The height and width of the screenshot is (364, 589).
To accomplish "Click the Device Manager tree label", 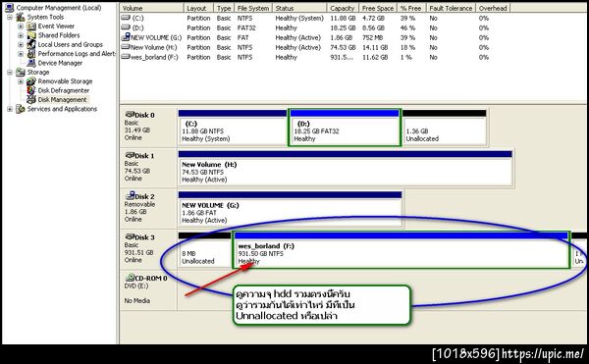I will pyautogui.click(x=60, y=63).
